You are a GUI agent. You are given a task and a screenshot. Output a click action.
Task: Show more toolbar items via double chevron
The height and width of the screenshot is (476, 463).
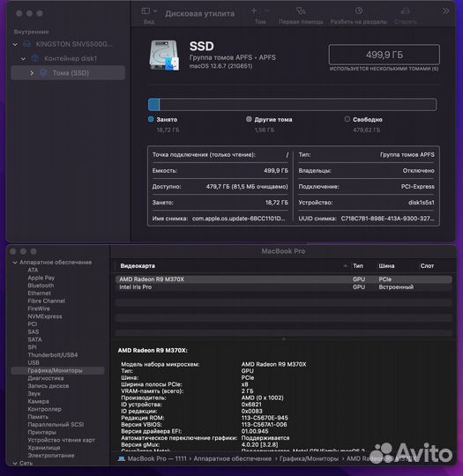[445, 11]
